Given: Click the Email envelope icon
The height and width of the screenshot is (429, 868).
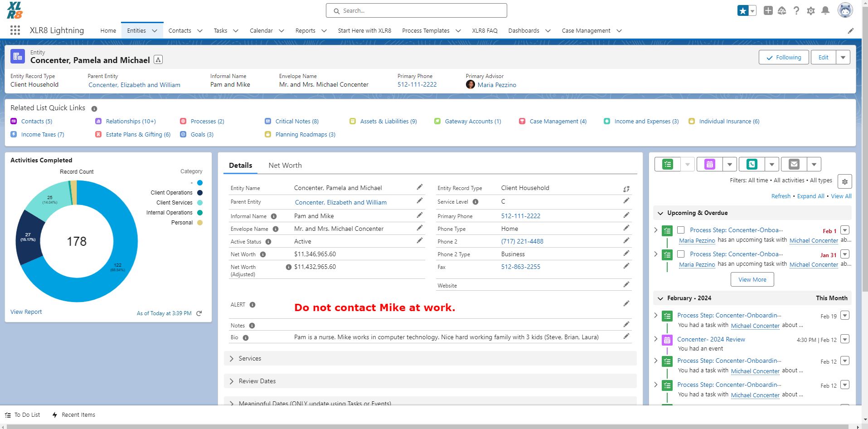Looking at the screenshot, I should [x=794, y=164].
